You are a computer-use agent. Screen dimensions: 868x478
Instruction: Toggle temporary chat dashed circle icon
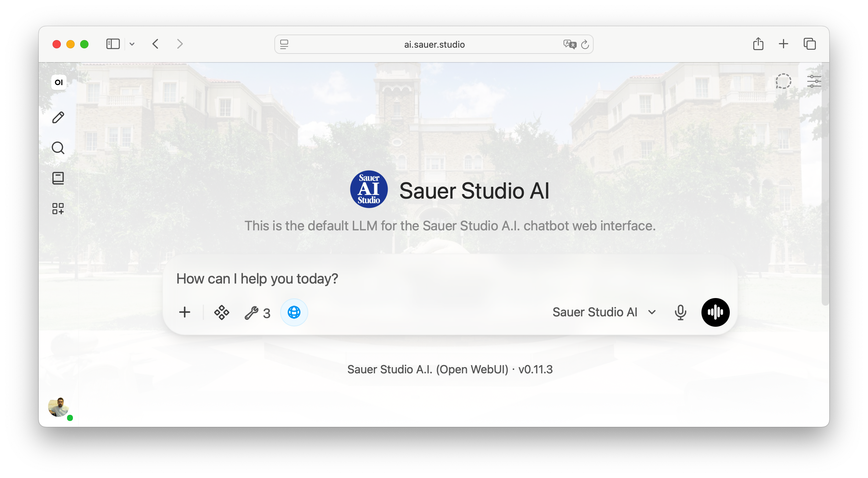pyautogui.click(x=783, y=81)
